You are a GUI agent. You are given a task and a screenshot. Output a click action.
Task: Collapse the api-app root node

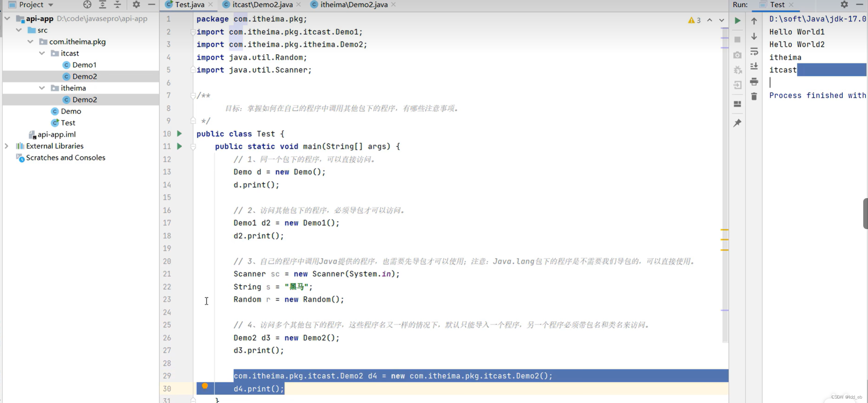point(7,18)
